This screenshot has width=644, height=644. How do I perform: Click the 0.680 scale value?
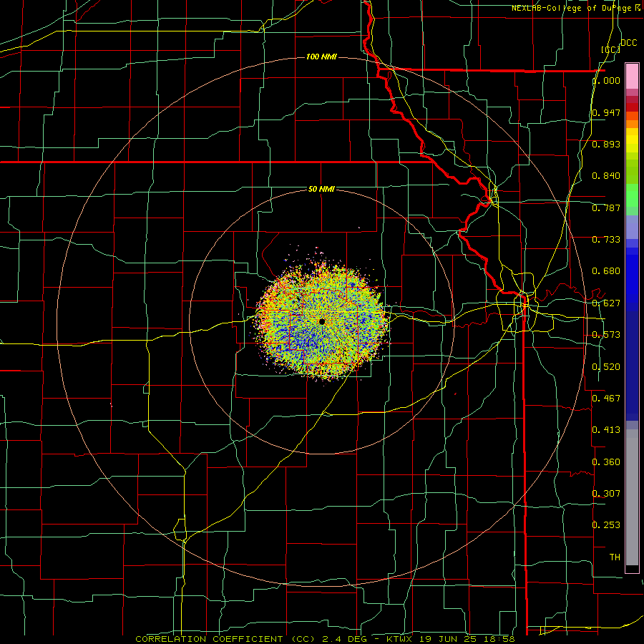tap(606, 271)
